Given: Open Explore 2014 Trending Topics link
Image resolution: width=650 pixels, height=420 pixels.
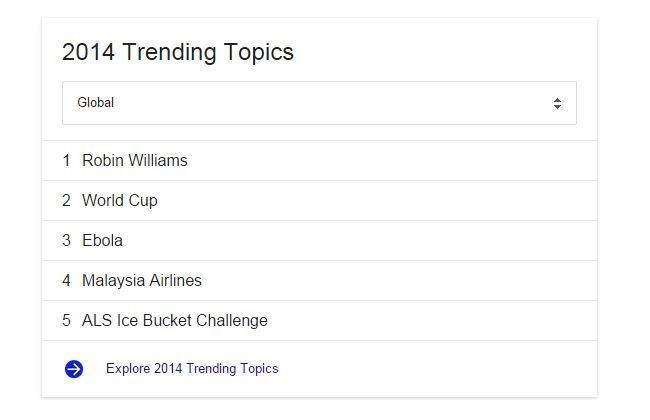Looking at the screenshot, I should [192, 369].
